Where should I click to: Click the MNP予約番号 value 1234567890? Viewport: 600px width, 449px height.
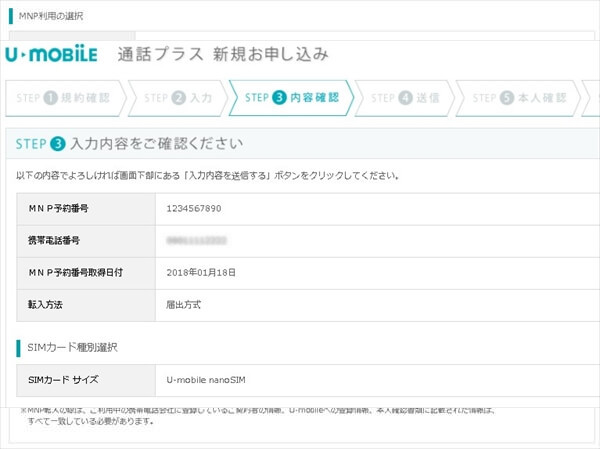click(194, 209)
